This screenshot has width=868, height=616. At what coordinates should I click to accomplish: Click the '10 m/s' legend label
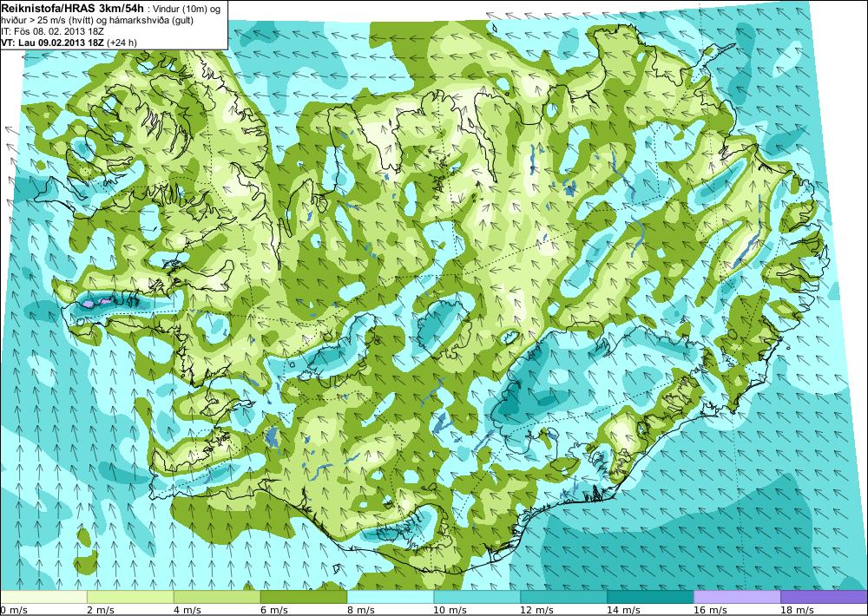(450, 610)
